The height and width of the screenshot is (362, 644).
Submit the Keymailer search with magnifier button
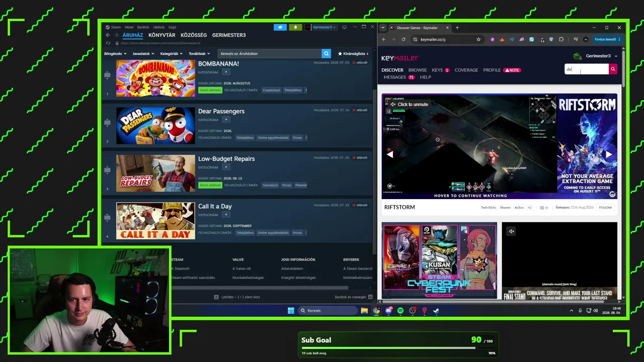613,69
